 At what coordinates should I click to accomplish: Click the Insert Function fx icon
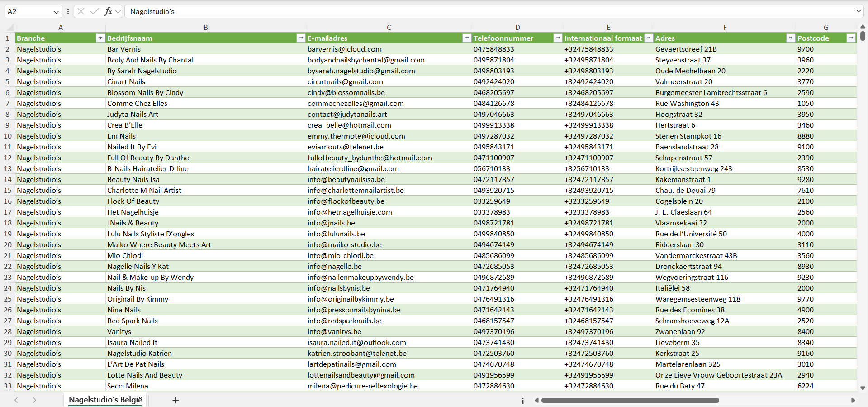point(108,11)
